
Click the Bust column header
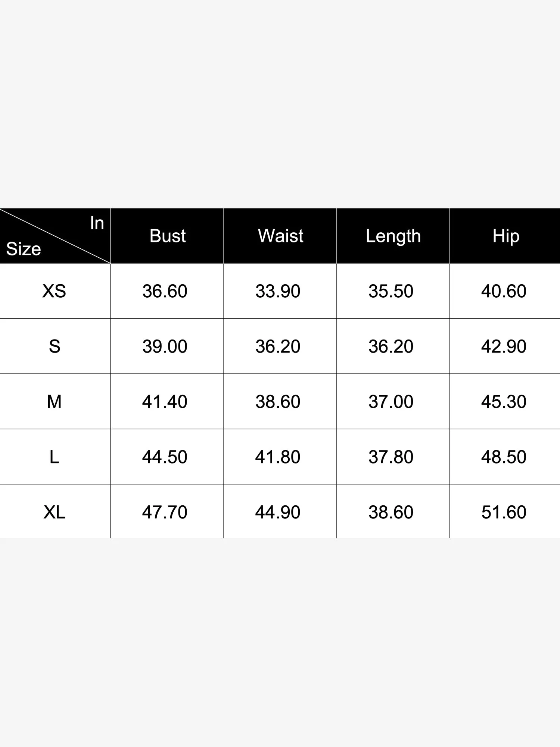(167, 236)
